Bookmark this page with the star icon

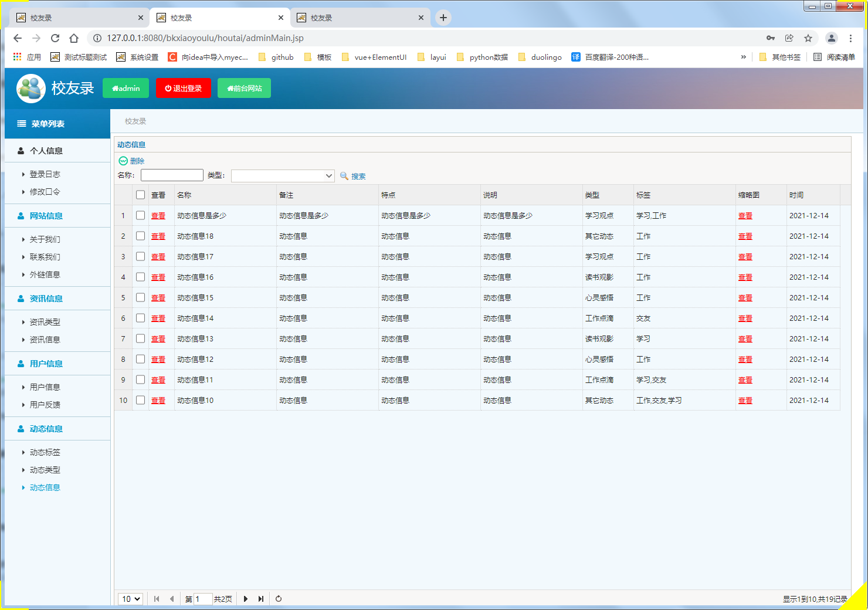click(808, 38)
